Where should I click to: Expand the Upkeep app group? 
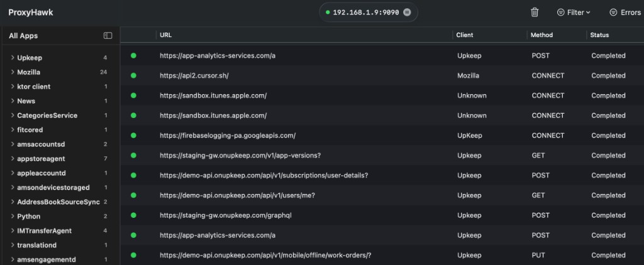tap(13, 58)
